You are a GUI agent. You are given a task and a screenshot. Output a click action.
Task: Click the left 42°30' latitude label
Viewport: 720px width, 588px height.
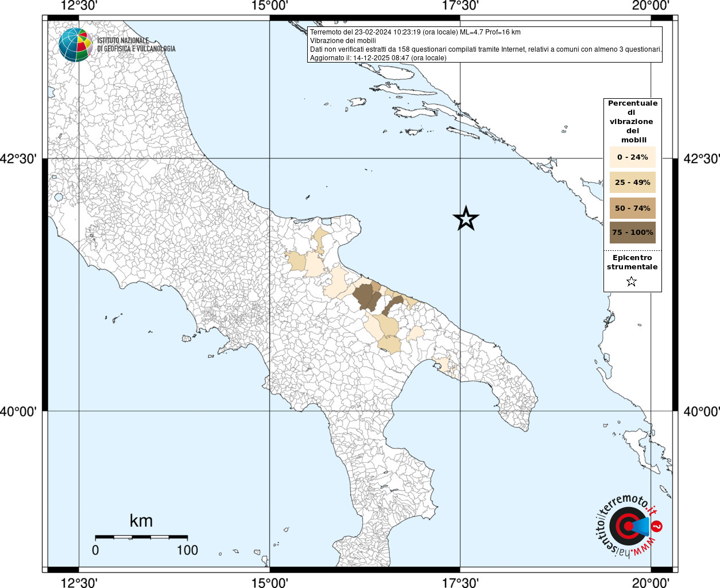[x=18, y=158]
